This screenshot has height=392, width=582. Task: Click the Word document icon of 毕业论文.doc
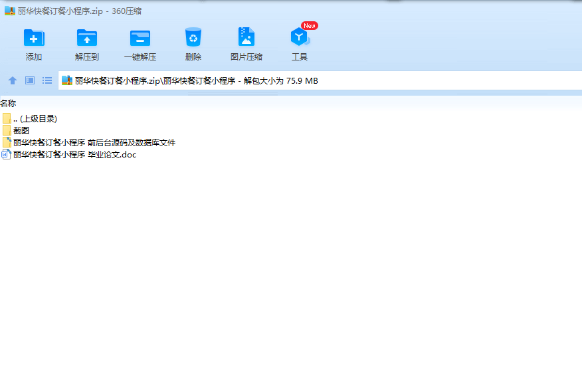pyautogui.click(x=6, y=154)
